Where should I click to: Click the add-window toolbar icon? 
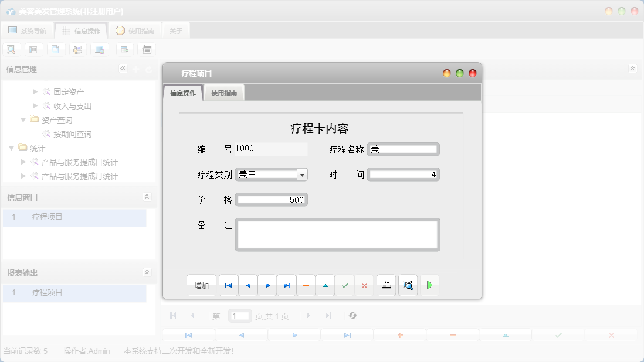coord(124,49)
